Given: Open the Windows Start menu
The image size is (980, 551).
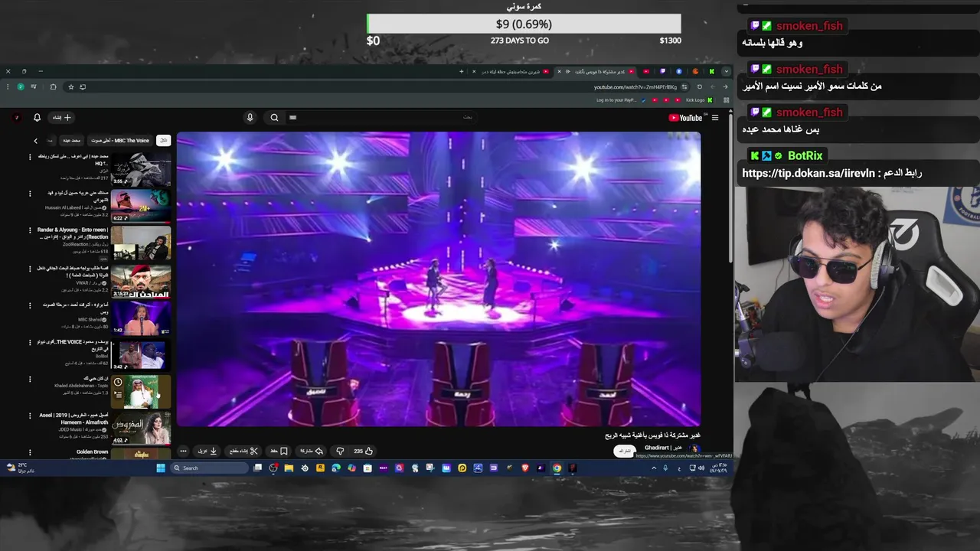Looking at the screenshot, I should point(161,468).
